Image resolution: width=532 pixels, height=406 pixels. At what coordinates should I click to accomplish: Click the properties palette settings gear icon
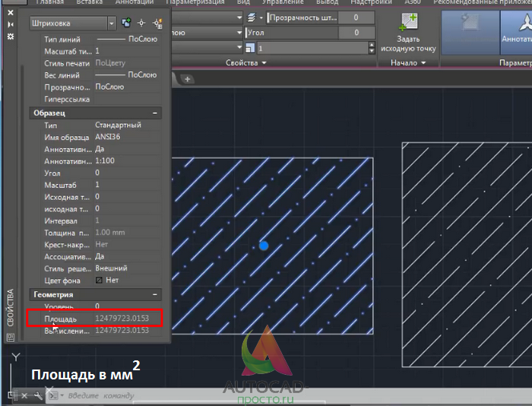coord(11,36)
